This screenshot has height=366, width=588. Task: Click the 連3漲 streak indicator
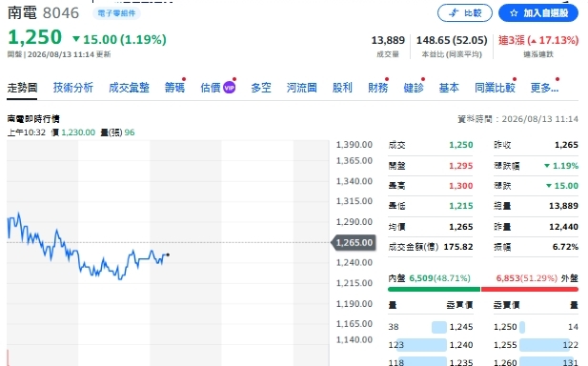[x=538, y=40]
